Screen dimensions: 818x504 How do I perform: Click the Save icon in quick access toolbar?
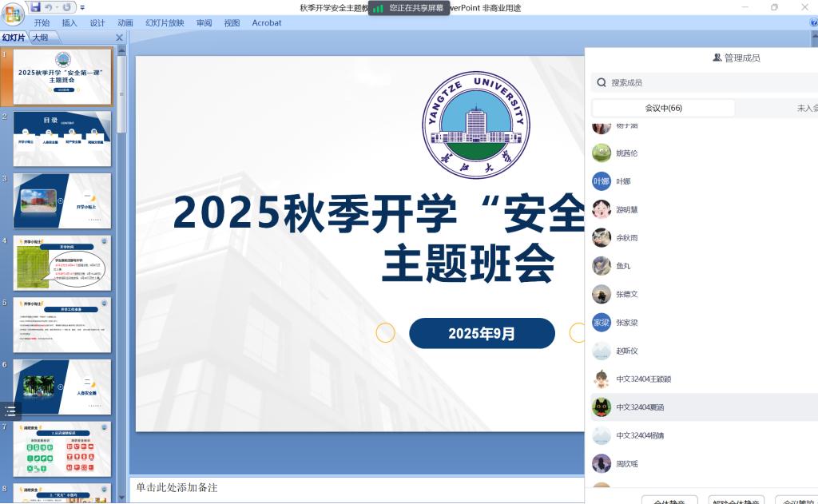[x=36, y=7]
